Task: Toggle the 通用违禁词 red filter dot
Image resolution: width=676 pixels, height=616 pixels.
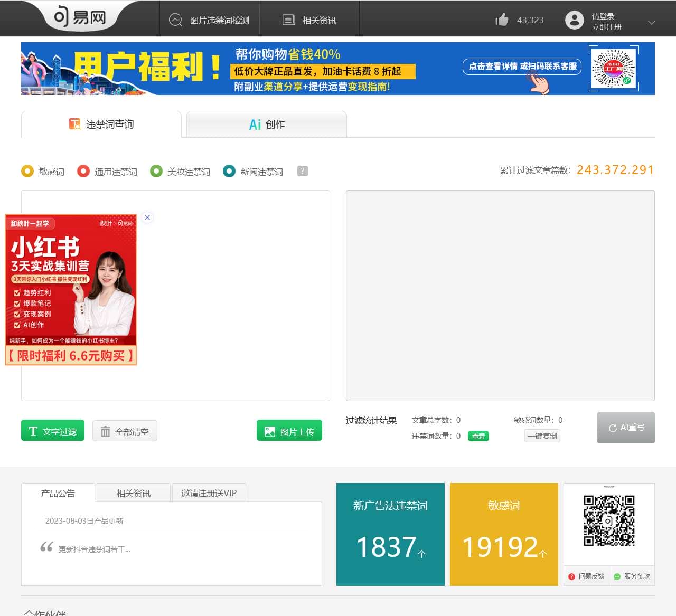Action: pos(83,171)
